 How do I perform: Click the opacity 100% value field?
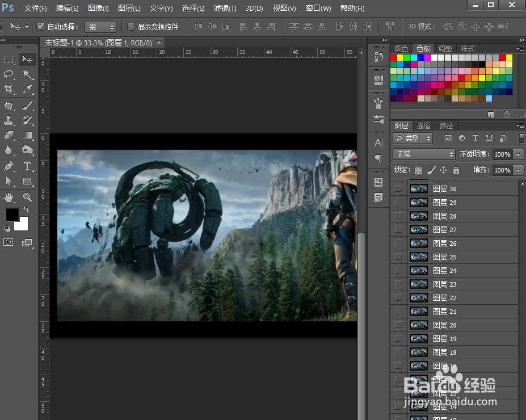pos(503,154)
